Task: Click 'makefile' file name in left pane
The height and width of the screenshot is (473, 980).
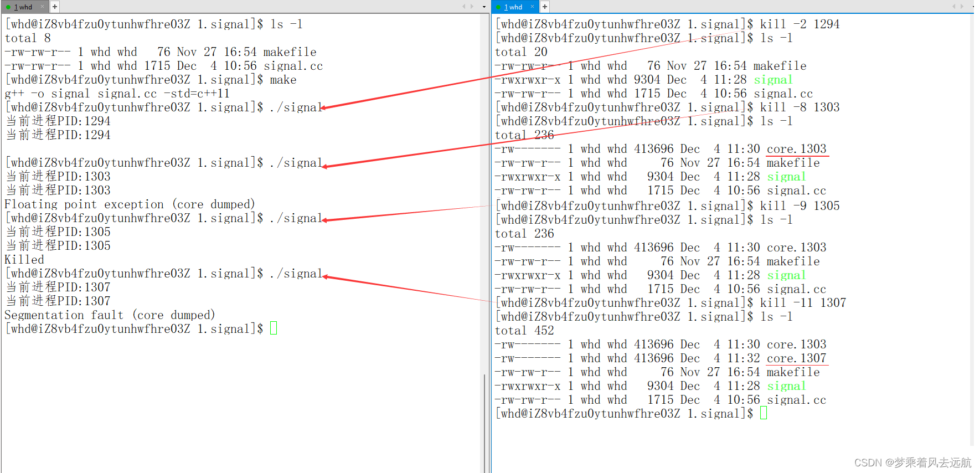Action: click(290, 52)
